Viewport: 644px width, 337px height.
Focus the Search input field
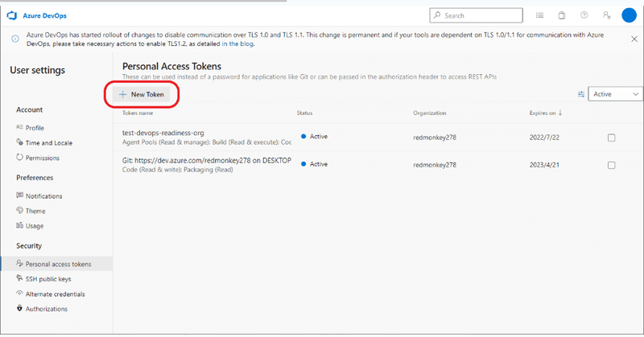tap(476, 15)
